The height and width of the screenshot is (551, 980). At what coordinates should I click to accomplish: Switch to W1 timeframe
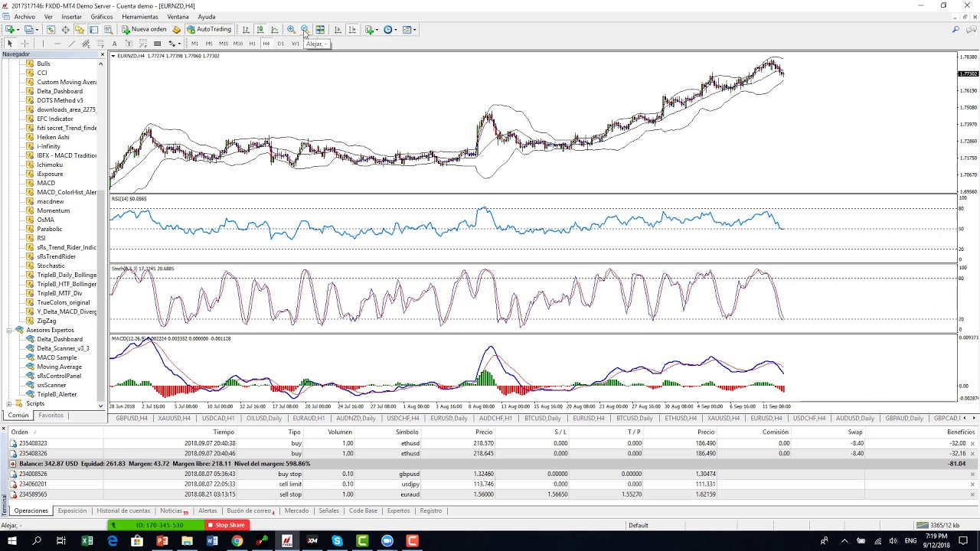pos(295,44)
